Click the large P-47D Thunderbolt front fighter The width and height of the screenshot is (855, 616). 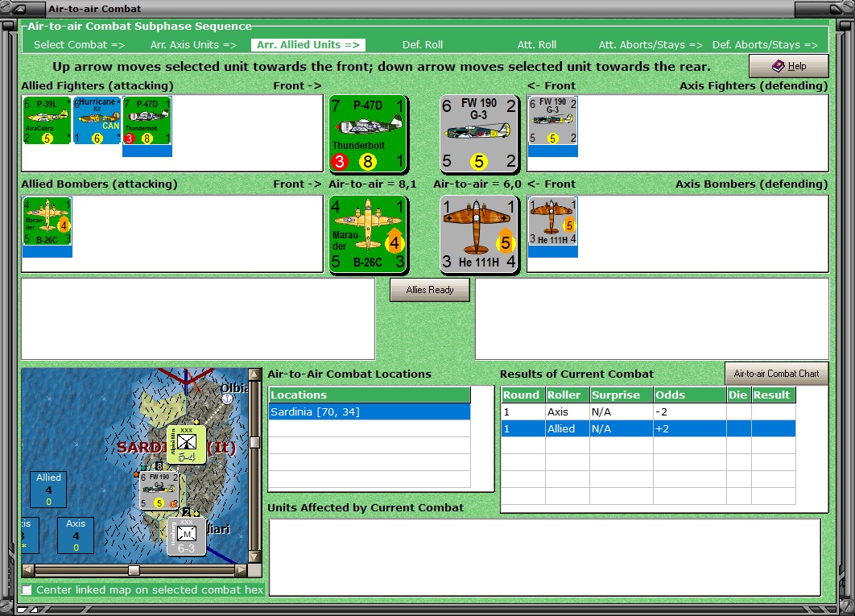368,134
